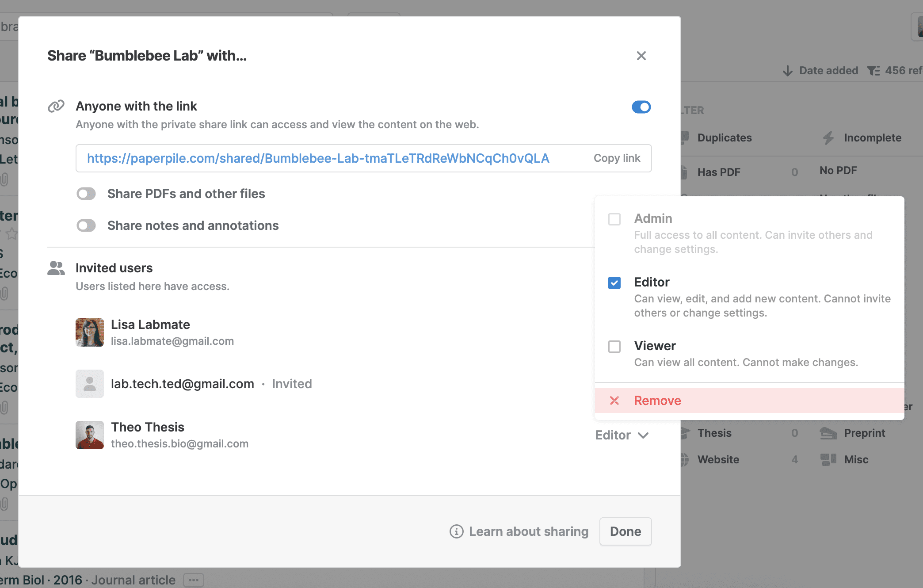Close the share dialog with the X icon
This screenshot has height=588, width=923.
tap(641, 56)
